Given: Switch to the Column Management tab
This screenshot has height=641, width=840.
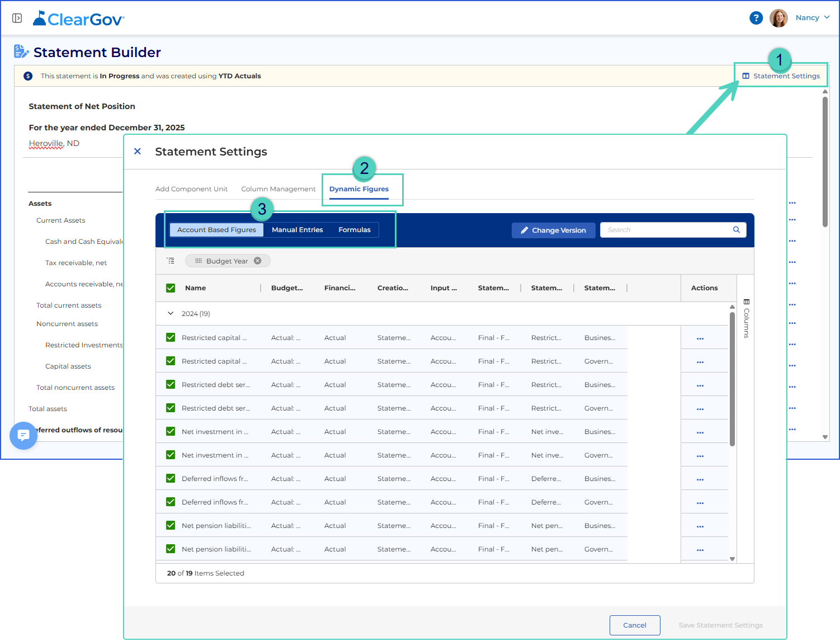Looking at the screenshot, I should tap(279, 189).
